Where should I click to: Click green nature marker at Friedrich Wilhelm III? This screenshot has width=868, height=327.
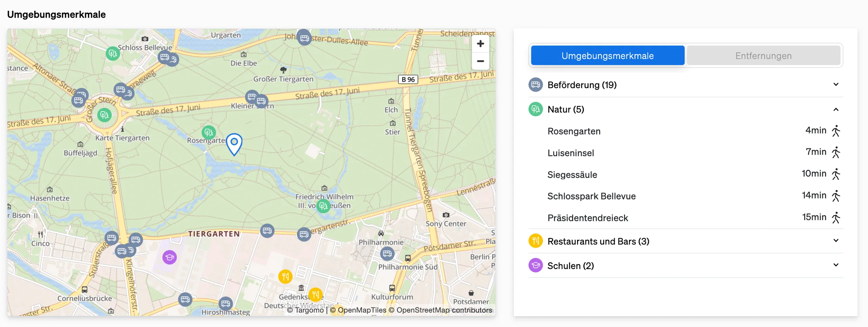pos(323,206)
